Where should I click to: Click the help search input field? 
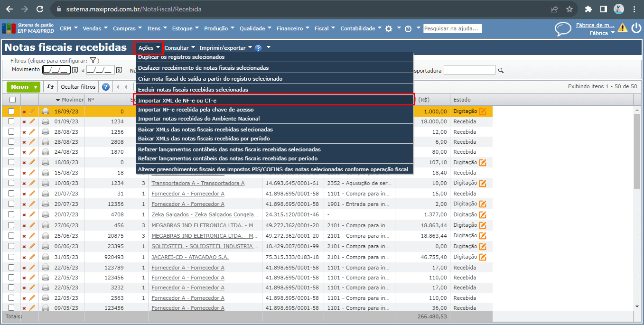[452, 28]
